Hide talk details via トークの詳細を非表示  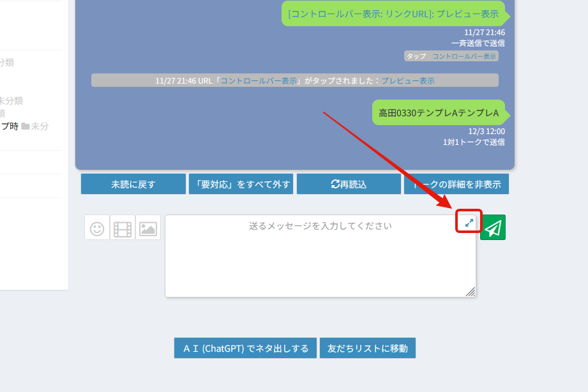(456, 185)
